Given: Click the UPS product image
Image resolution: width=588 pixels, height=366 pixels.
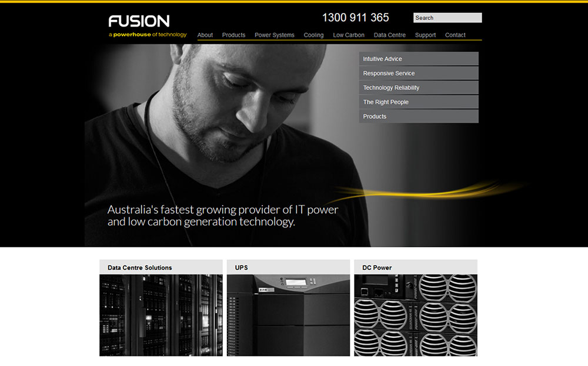Looking at the screenshot, I should pos(288,315).
